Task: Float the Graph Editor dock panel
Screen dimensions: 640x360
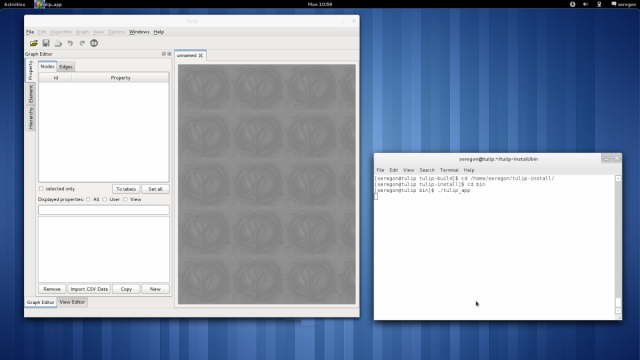Action: tap(164, 54)
